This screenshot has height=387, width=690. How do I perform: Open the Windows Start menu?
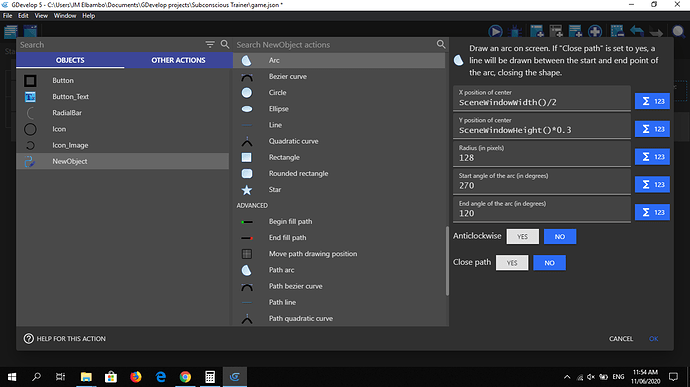tap(12, 377)
